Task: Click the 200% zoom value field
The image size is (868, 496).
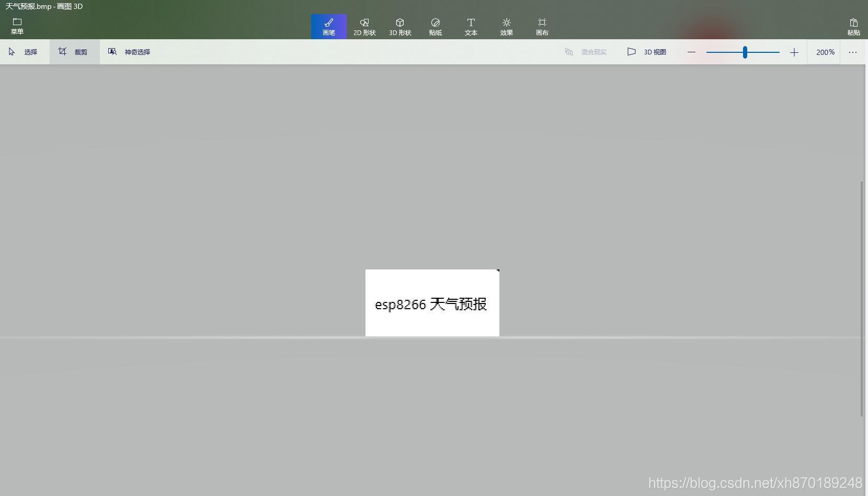Action: [825, 52]
